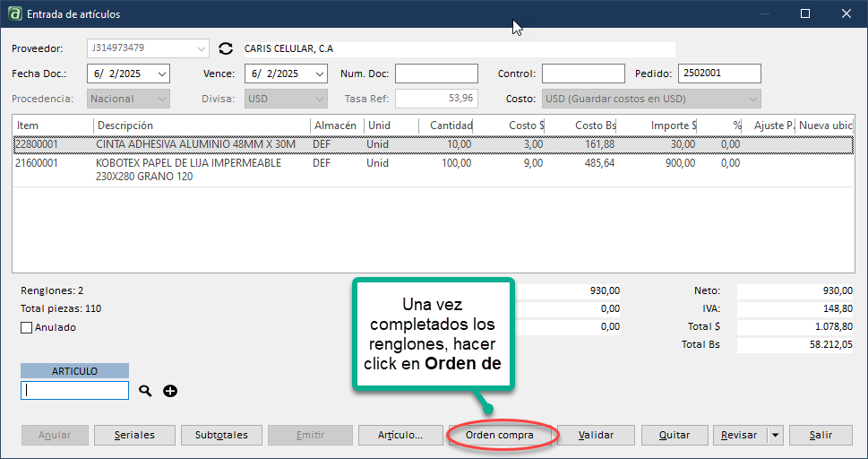Image resolution: width=868 pixels, height=459 pixels.
Task: Click the Num. Doc. input field
Action: pyautogui.click(x=436, y=74)
